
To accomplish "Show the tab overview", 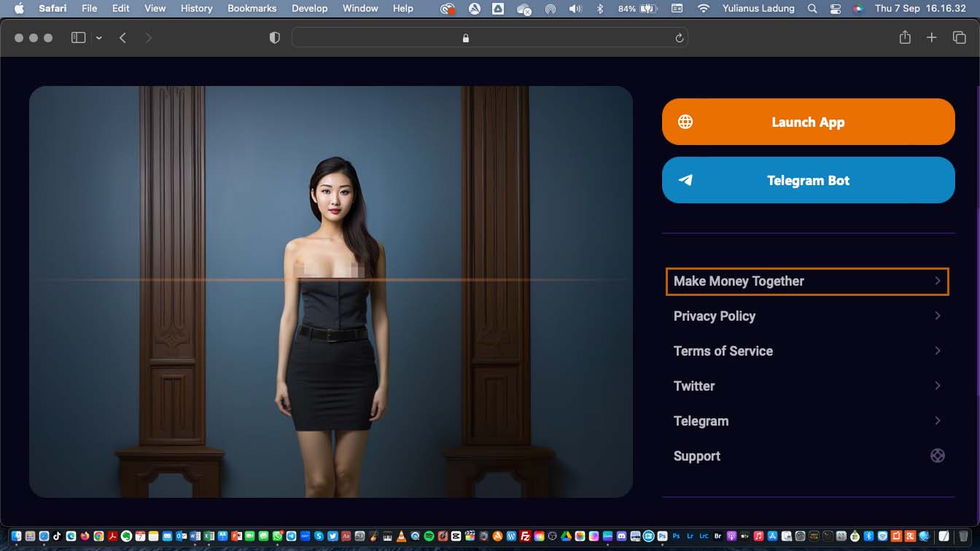I will point(959,38).
